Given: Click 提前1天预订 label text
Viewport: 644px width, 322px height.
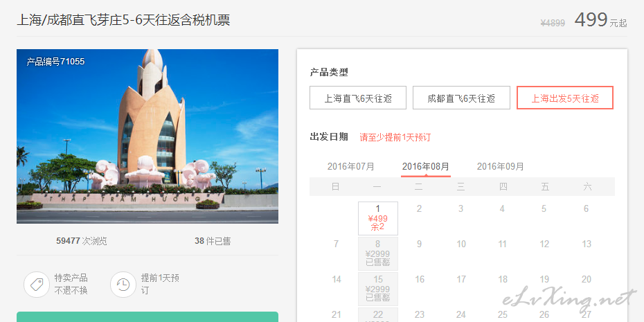Looking at the screenshot, I should point(160,284).
